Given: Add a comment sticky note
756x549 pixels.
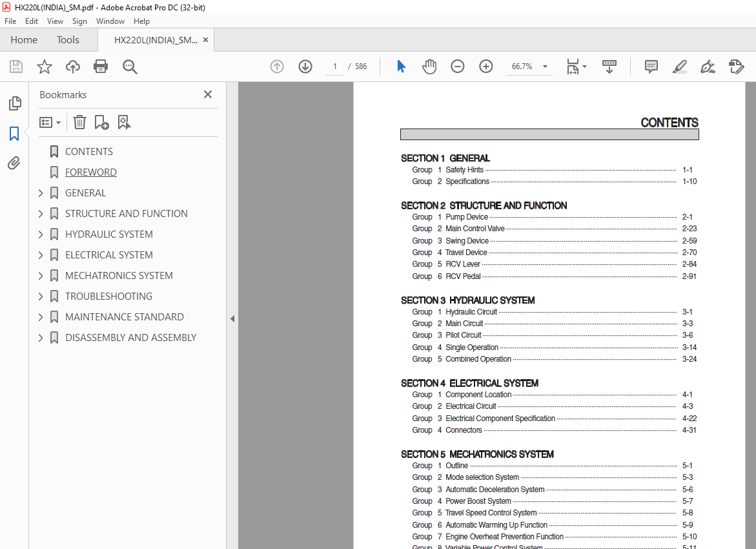Looking at the screenshot, I should tap(651, 67).
